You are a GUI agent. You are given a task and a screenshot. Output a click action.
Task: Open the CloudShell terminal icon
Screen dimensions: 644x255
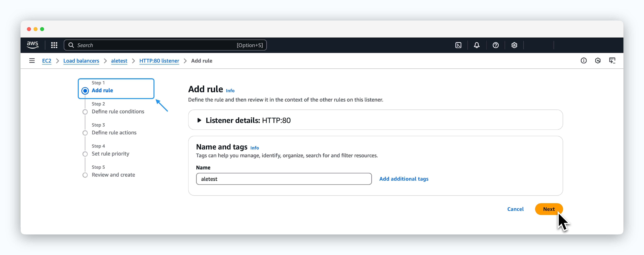(x=458, y=45)
